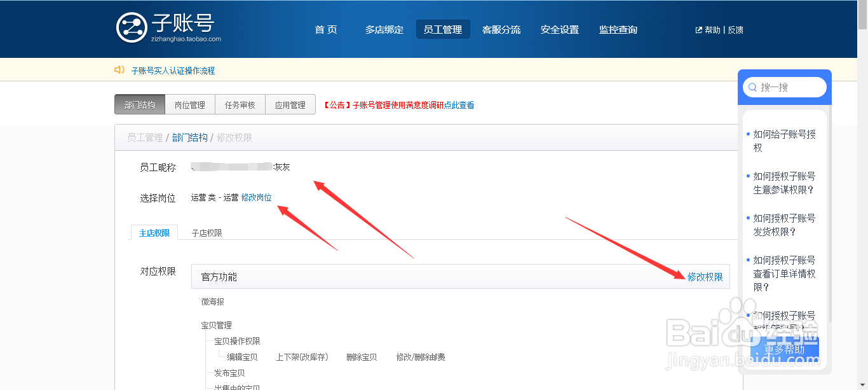Screen dimensions: 868x390
Task: Open help topic 如何给子账号授权
Action: point(785,141)
